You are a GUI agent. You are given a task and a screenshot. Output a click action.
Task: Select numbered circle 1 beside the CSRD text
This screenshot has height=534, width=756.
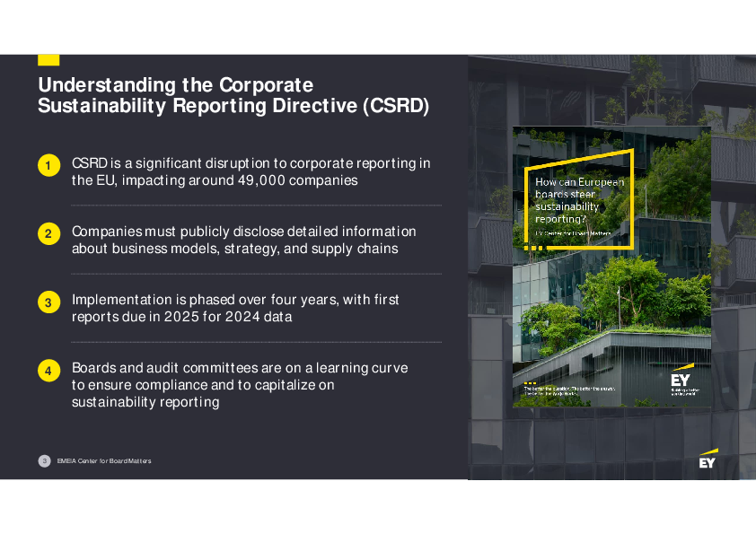click(48, 165)
